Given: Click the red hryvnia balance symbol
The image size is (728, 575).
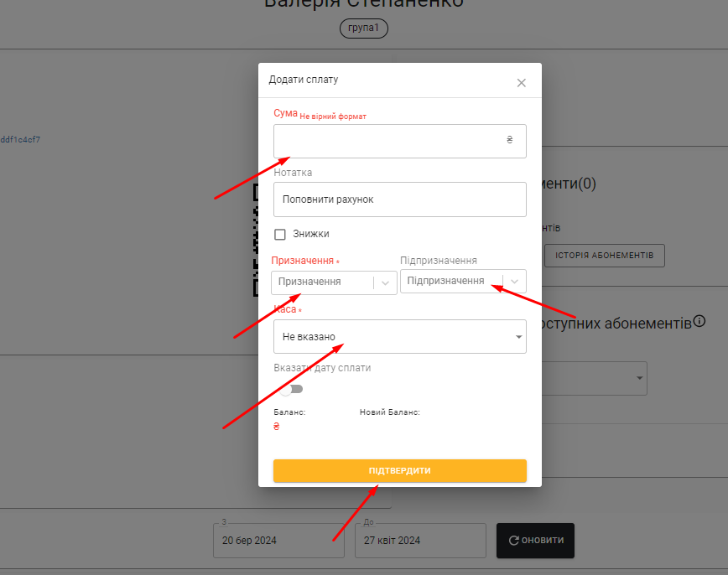Looking at the screenshot, I should pos(277,426).
